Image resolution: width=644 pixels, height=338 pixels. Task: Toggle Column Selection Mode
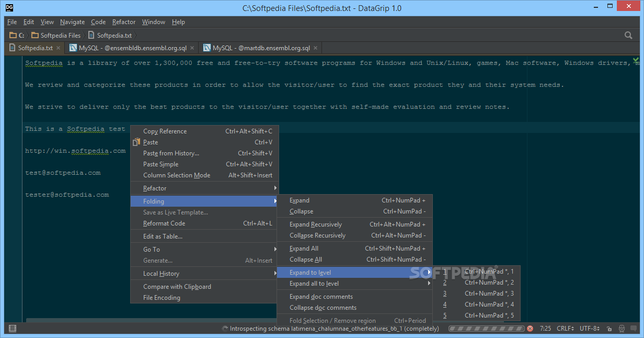tap(204, 175)
